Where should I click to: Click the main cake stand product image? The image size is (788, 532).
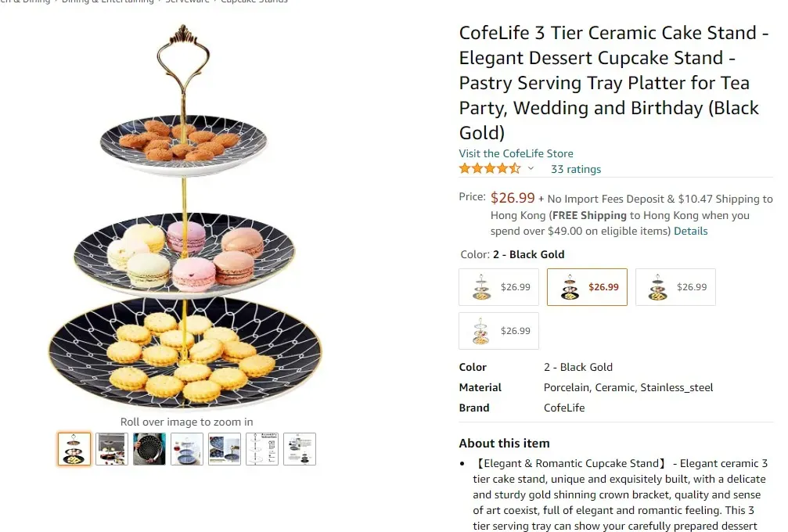(x=185, y=216)
